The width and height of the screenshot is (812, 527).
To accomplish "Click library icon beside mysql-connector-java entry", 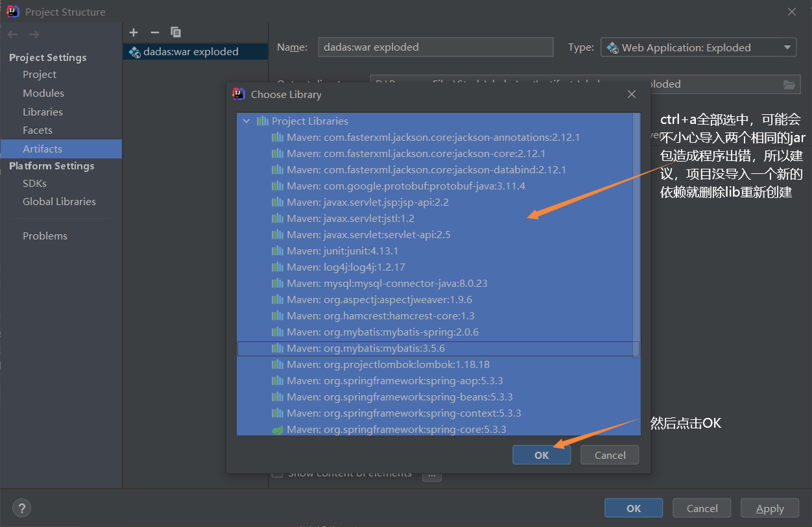I will click(x=277, y=284).
